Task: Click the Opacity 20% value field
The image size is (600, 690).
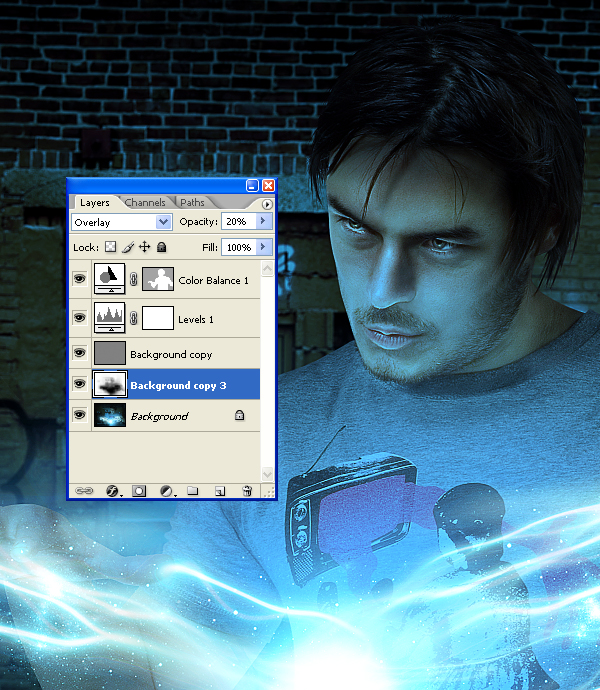Action: click(239, 221)
